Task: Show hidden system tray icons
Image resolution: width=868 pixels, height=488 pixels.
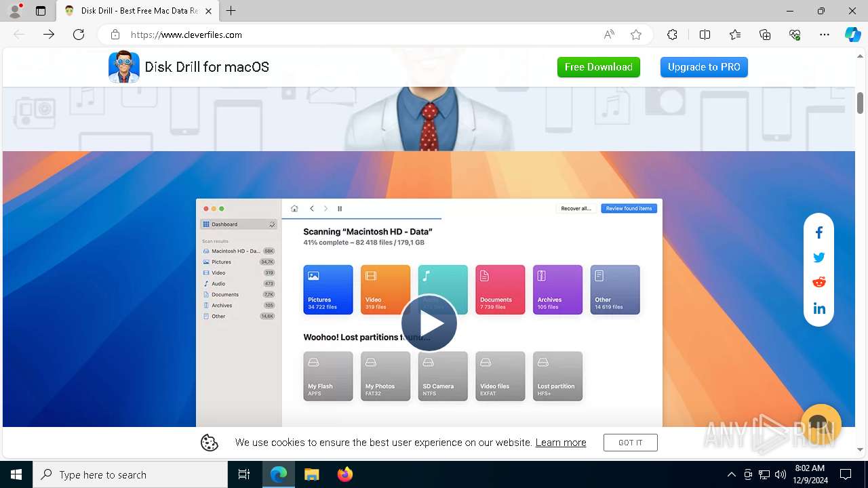Action: (x=731, y=474)
